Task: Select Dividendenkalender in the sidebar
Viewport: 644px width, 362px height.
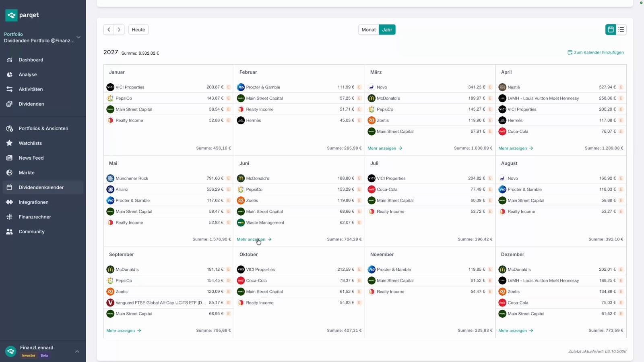Action: 43,187
